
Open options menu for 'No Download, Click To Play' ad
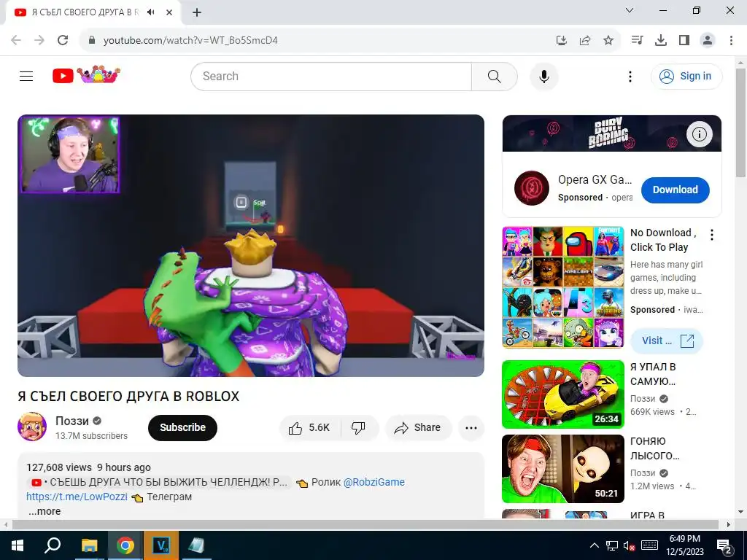point(712,235)
